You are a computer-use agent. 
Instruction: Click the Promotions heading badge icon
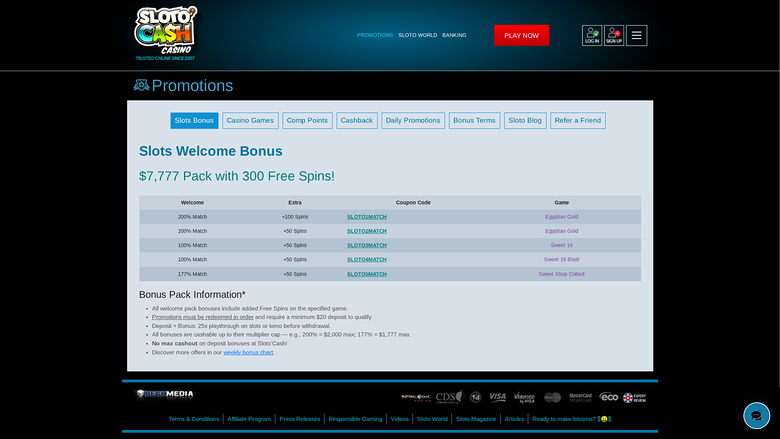tap(141, 86)
